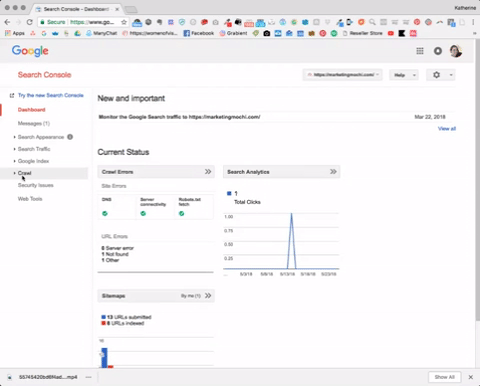Click Try the new Search Console link

(51, 95)
